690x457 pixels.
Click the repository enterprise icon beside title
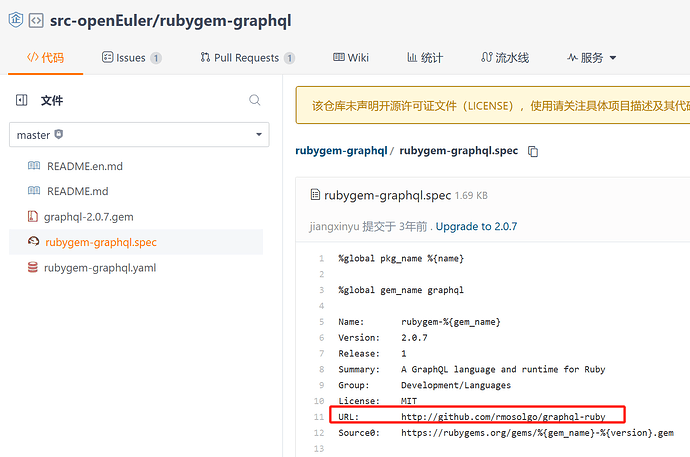pyautogui.click(x=15, y=19)
